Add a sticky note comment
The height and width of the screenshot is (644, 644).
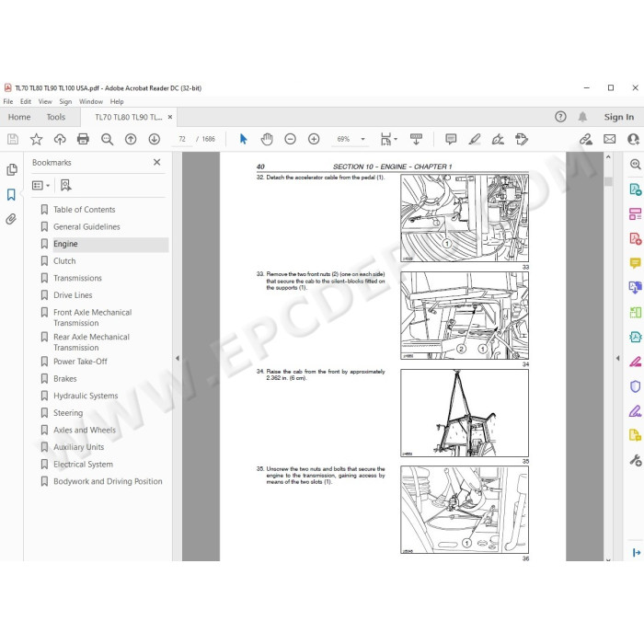[451, 139]
